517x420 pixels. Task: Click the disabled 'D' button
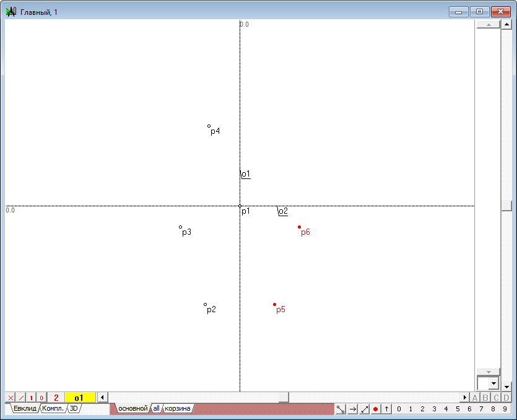click(506, 398)
